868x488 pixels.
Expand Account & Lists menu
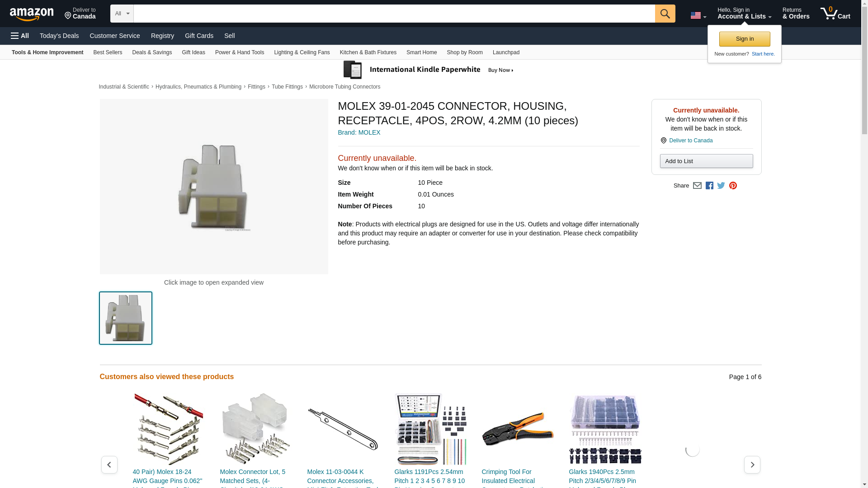click(x=744, y=14)
